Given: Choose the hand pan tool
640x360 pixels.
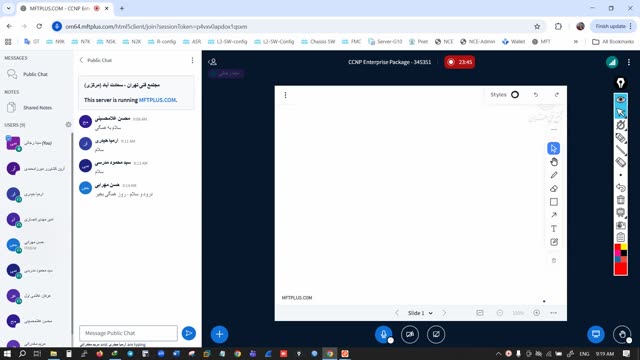Looking at the screenshot, I should (553, 162).
